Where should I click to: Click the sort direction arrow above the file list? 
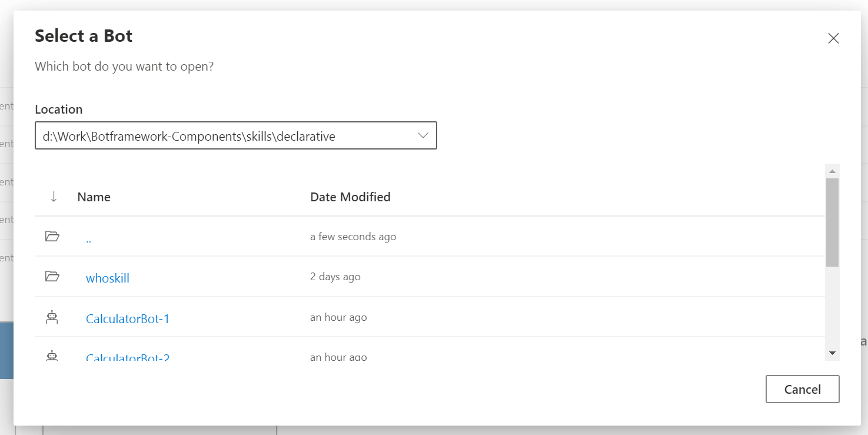[x=54, y=197]
